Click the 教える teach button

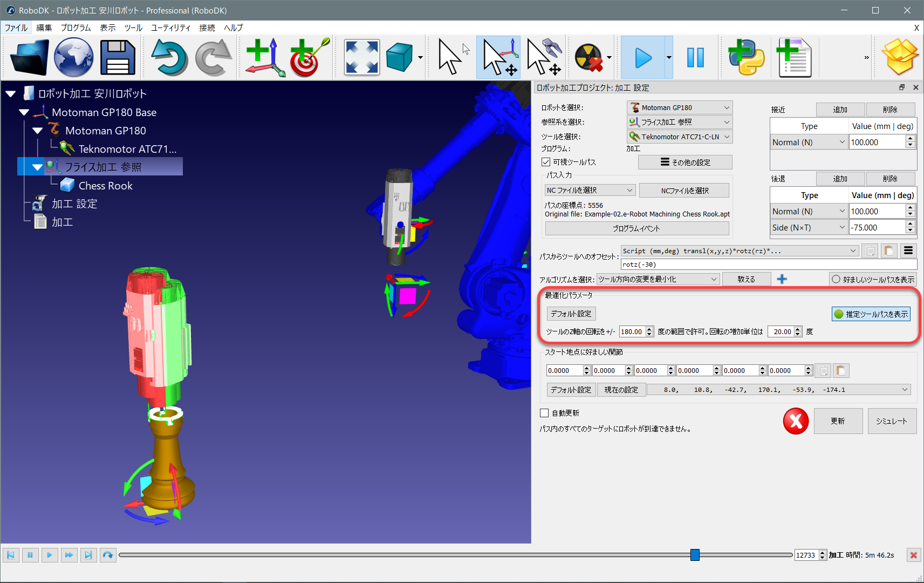747,279
